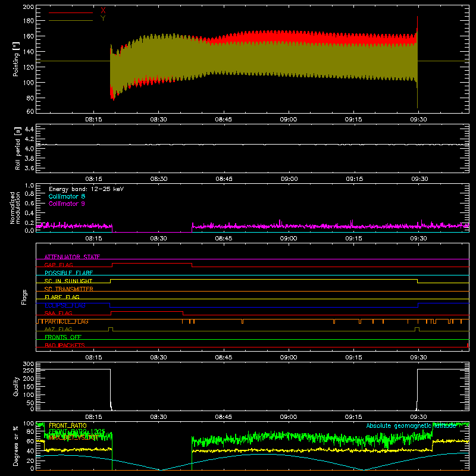Click the '4.0' Roll period tick
The image size is (476, 476).
click(29, 149)
